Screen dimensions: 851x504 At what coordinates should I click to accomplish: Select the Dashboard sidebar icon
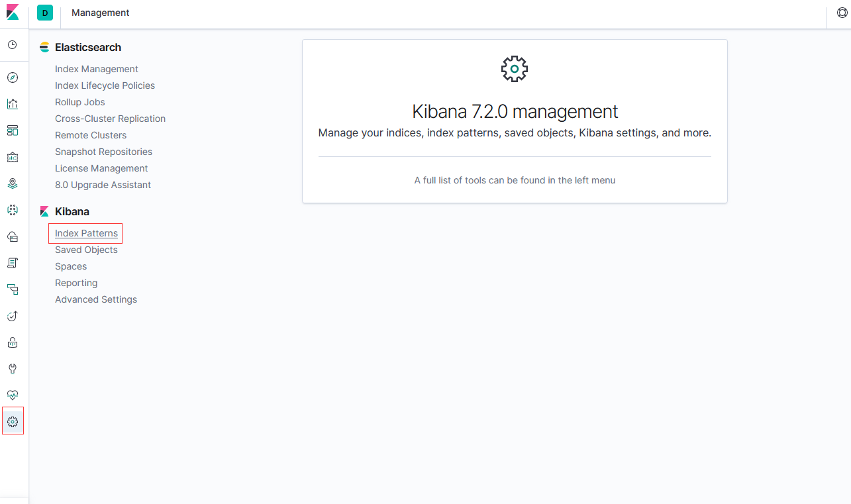(x=13, y=130)
